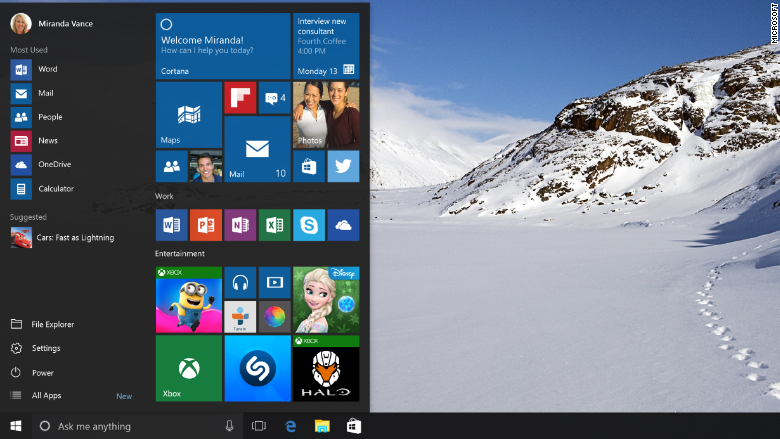Click the Power option
The height and width of the screenshot is (439, 780).
(32, 372)
